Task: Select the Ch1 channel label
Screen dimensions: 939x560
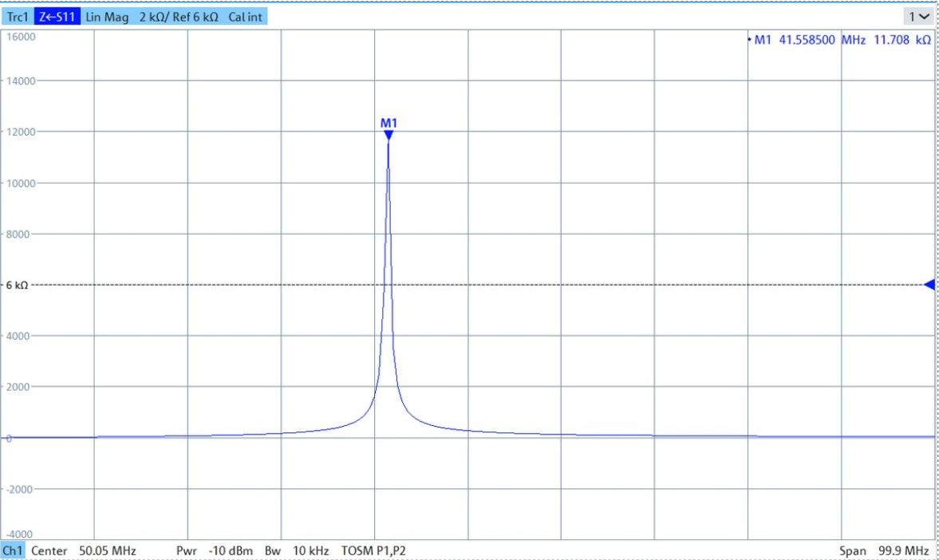Action: click(13, 550)
